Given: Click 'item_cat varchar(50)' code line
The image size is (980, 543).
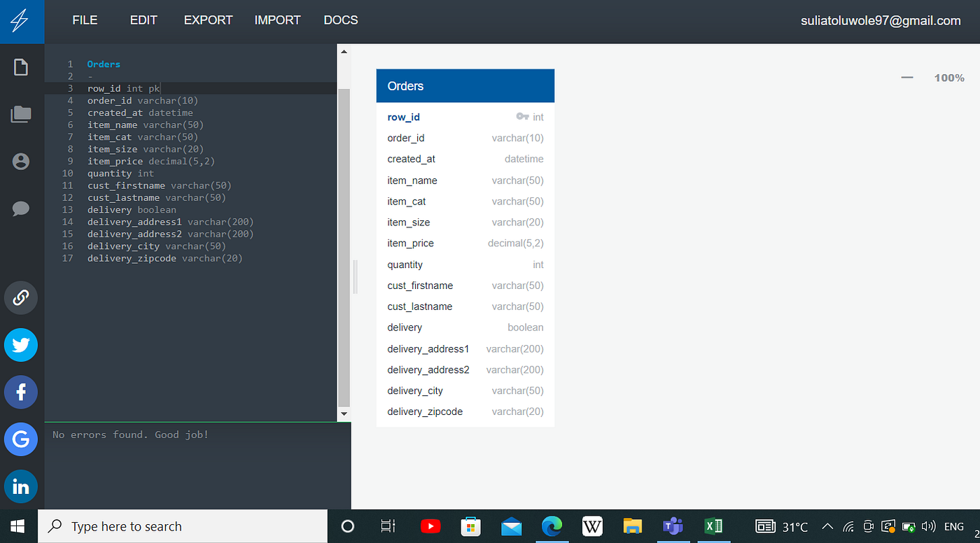Looking at the screenshot, I should pos(143,137).
